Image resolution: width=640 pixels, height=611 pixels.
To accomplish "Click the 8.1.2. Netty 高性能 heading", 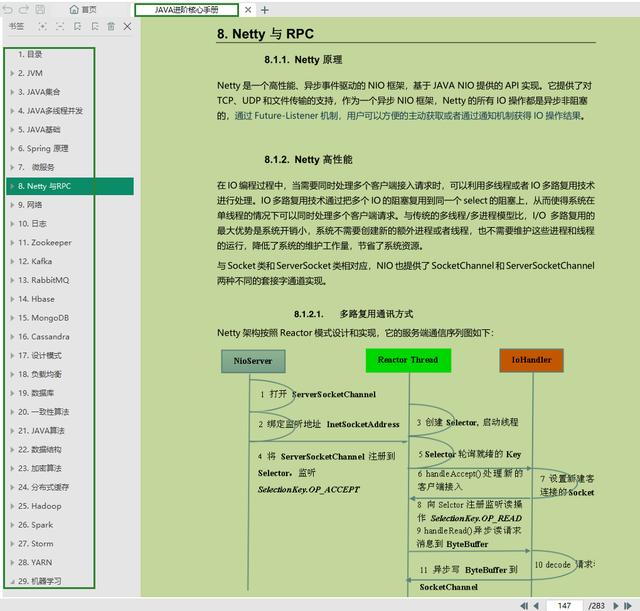I will pyautogui.click(x=308, y=160).
